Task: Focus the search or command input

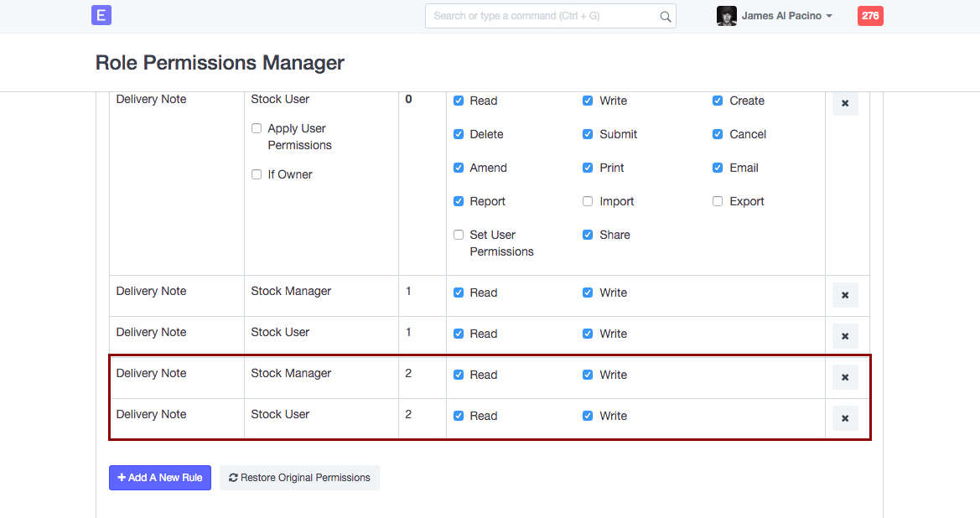Action: (x=541, y=16)
